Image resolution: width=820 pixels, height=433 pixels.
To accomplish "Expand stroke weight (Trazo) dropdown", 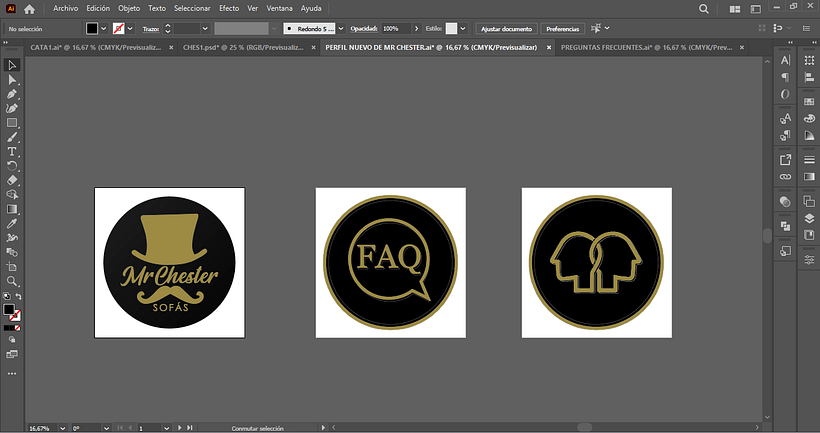I will pos(205,29).
